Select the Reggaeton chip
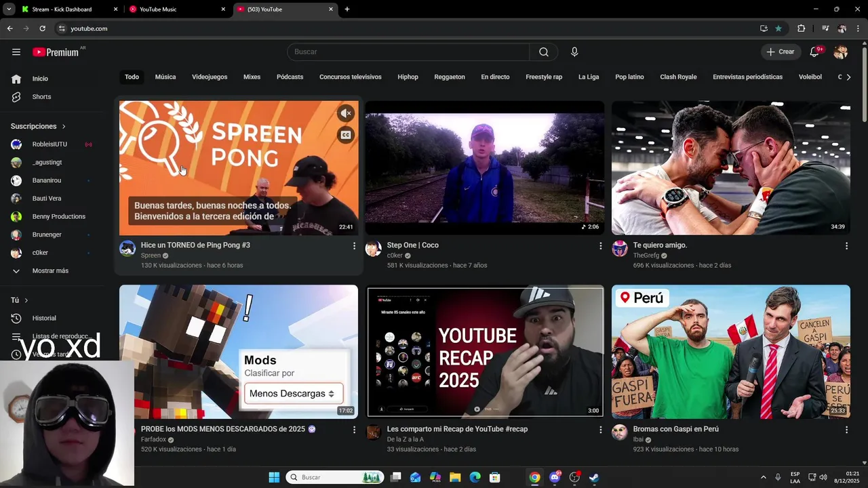Image resolution: width=868 pixels, height=488 pixels. coord(450,77)
